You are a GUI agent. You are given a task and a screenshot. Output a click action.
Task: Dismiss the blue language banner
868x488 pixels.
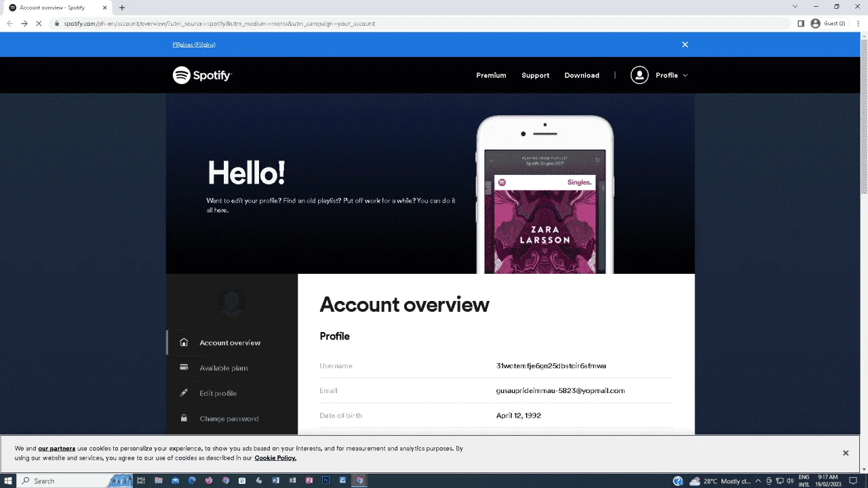click(x=685, y=45)
